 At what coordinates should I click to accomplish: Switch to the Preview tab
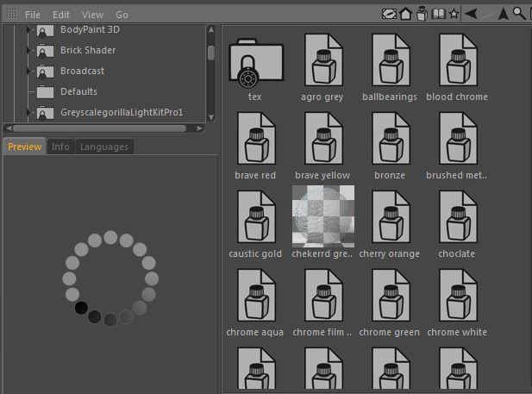[x=24, y=147]
